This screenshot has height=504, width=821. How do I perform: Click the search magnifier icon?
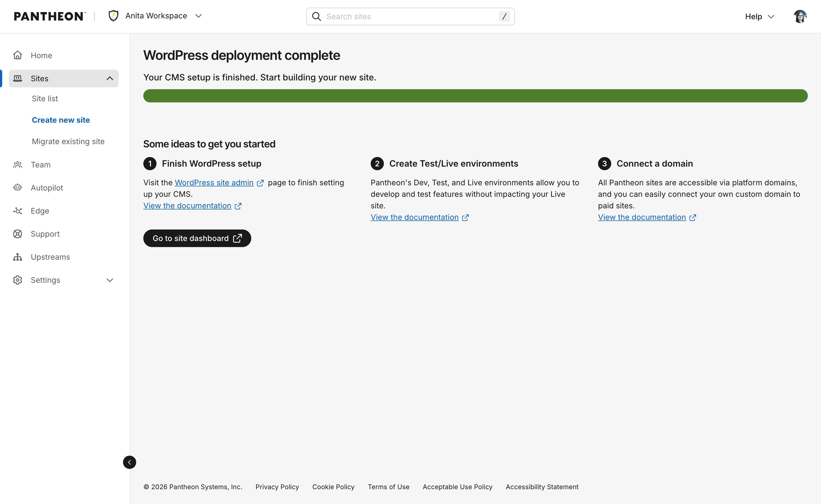(x=316, y=16)
